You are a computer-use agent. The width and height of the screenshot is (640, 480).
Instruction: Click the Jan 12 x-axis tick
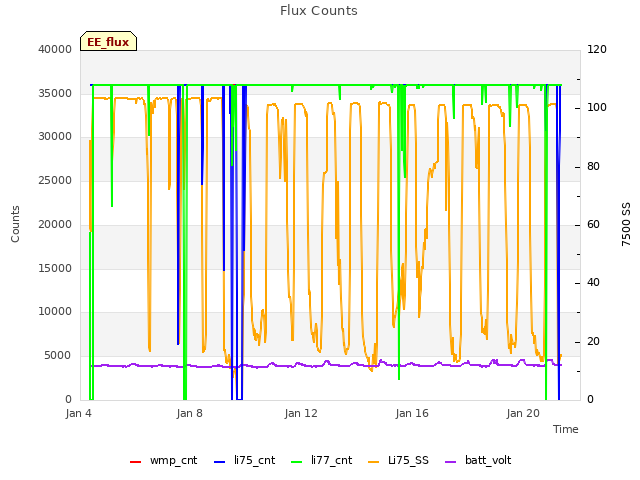(x=301, y=413)
